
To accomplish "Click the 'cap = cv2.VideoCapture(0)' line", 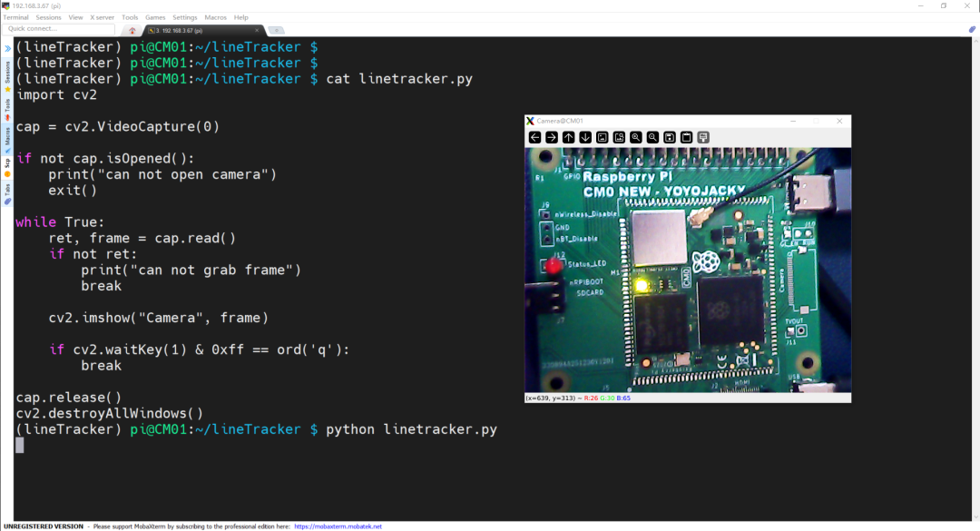I will tap(117, 127).
